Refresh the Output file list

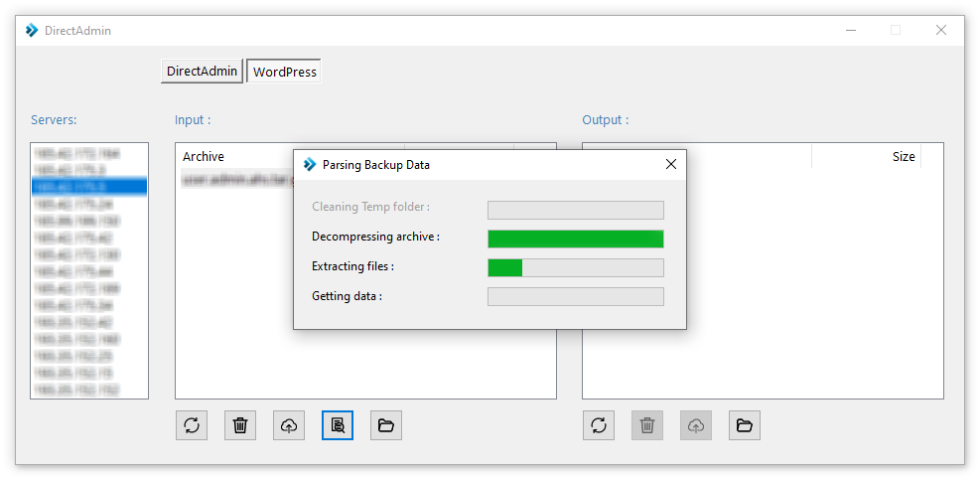599,425
